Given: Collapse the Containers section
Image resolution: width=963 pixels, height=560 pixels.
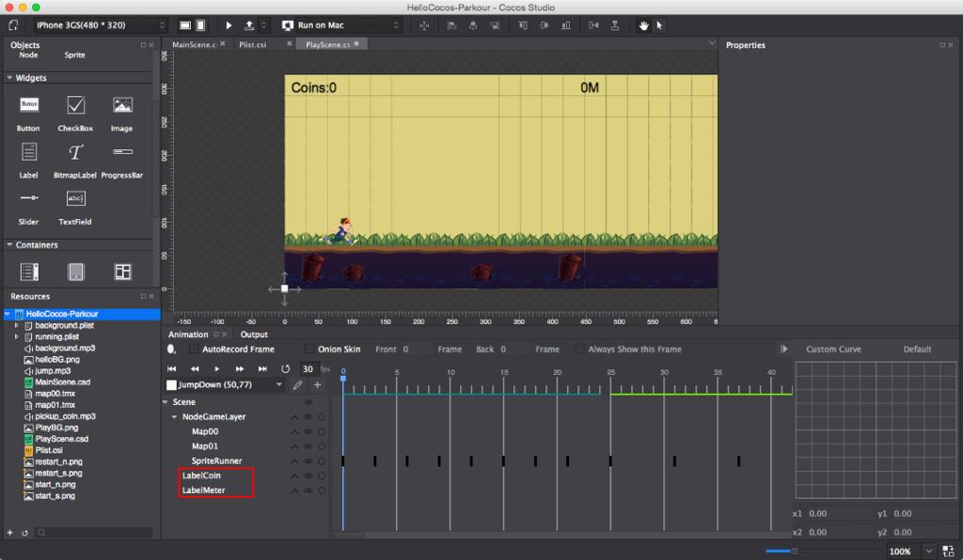Looking at the screenshot, I should click(x=9, y=244).
